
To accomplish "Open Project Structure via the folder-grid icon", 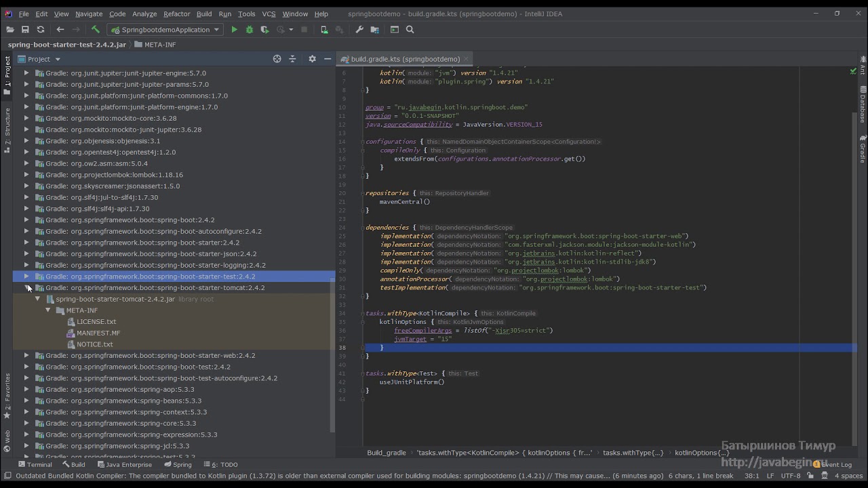I will click(x=375, y=30).
